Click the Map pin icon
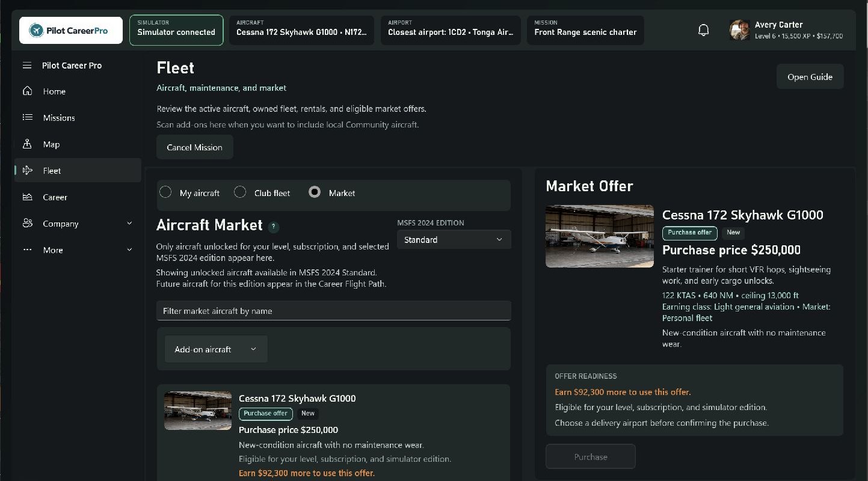Image resolution: width=868 pixels, height=481 pixels. click(27, 144)
